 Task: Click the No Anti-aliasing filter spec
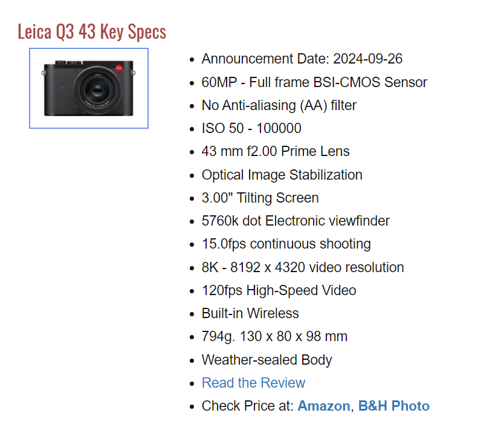[279, 105]
